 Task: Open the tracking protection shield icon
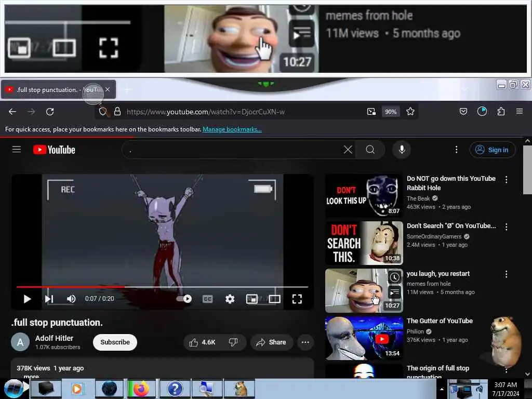point(103,111)
